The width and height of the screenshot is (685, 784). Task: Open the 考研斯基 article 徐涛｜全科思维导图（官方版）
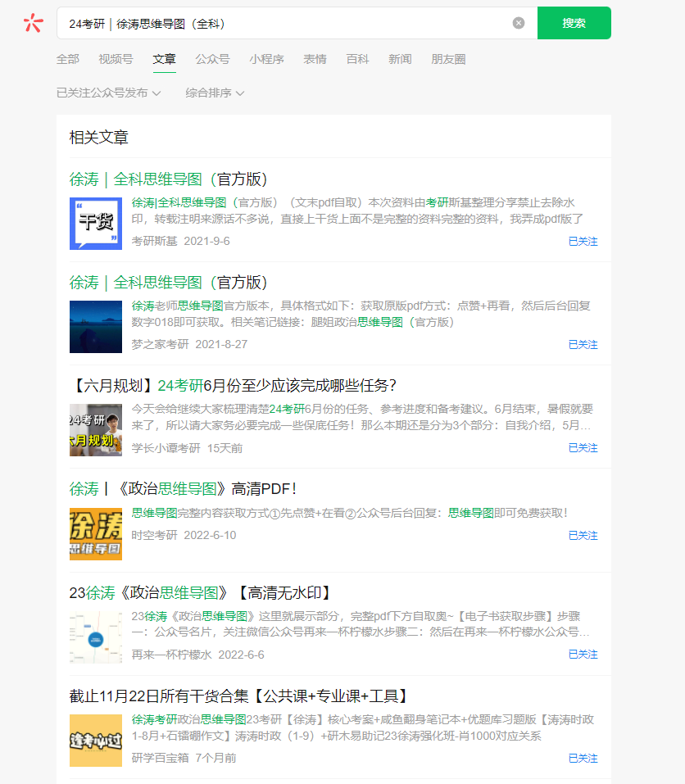(169, 179)
